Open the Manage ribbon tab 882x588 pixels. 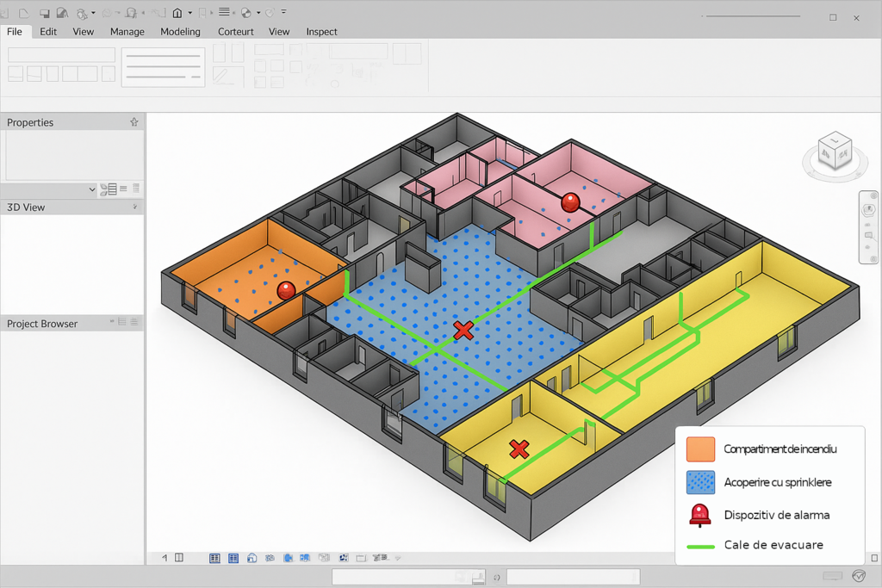coord(127,32)
